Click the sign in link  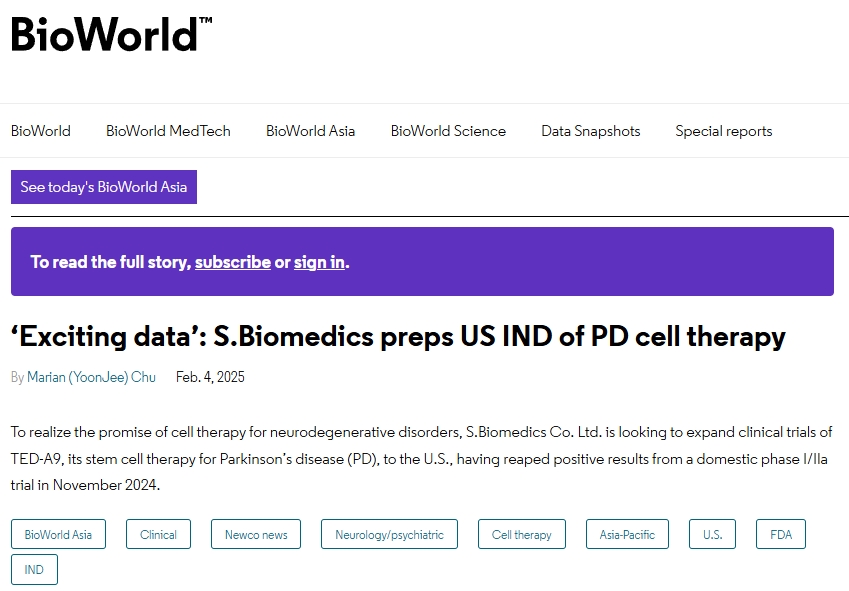[319, 262]
